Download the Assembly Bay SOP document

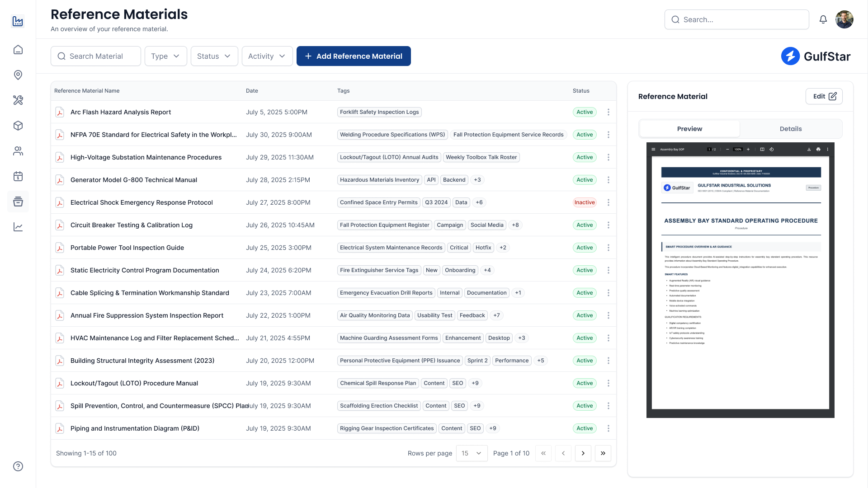tap(809, 149)
